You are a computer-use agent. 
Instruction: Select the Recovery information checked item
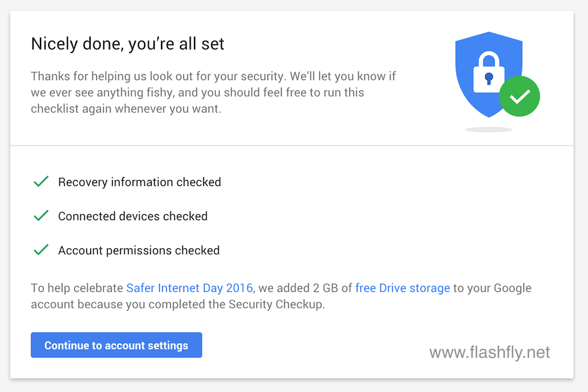tap(139, 182)
